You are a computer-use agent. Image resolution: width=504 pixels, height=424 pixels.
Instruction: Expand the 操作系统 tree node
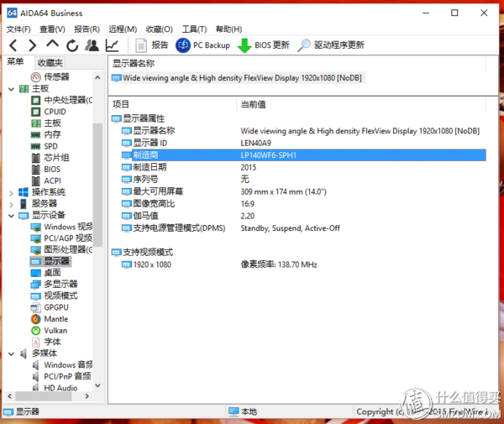click(x=11, y=192)
